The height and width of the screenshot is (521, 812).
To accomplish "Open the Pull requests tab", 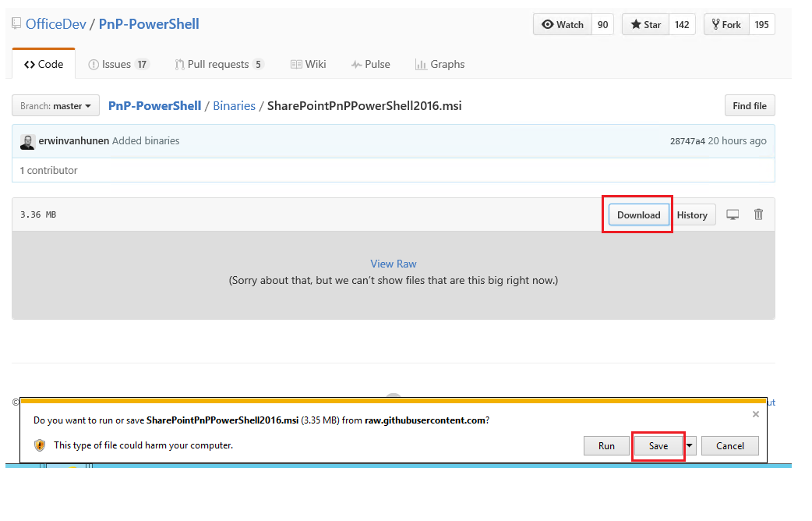I will [220, 64].
